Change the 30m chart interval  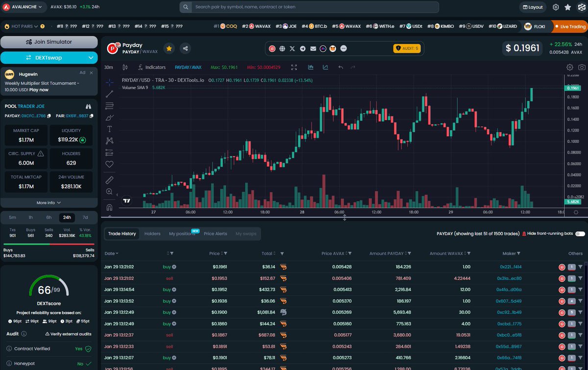109,67
